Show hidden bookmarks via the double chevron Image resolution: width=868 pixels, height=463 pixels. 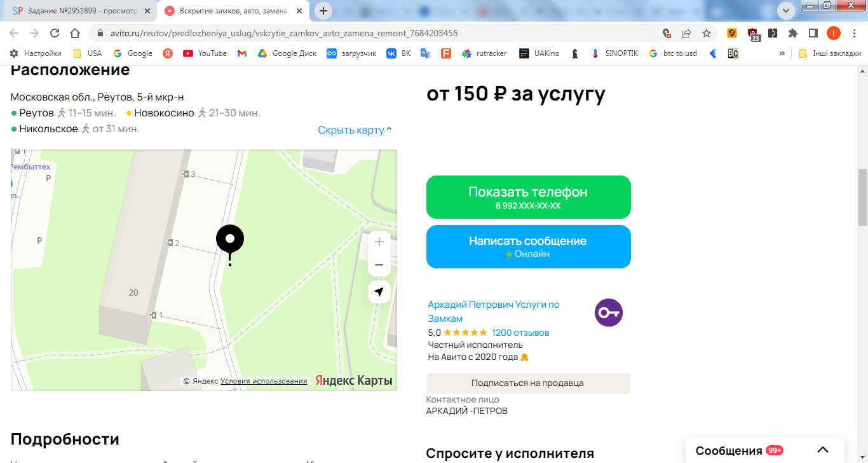click(x=782, y=53)
